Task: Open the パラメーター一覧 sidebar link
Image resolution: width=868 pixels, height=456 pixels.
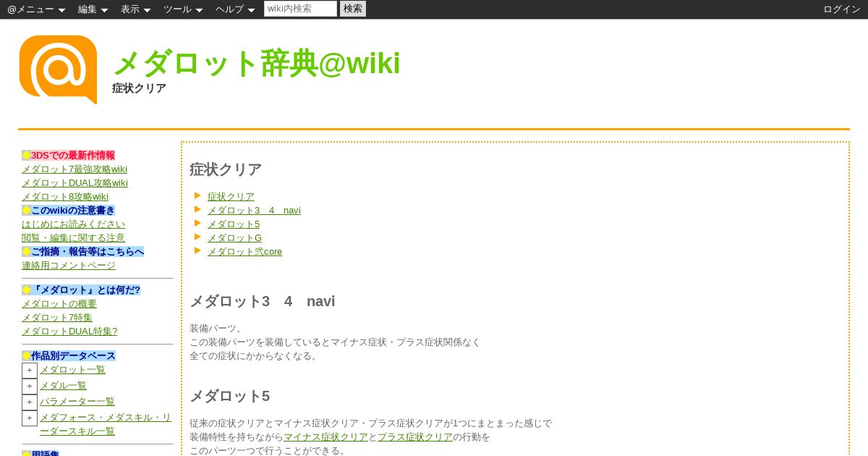Action: (77, 402)
